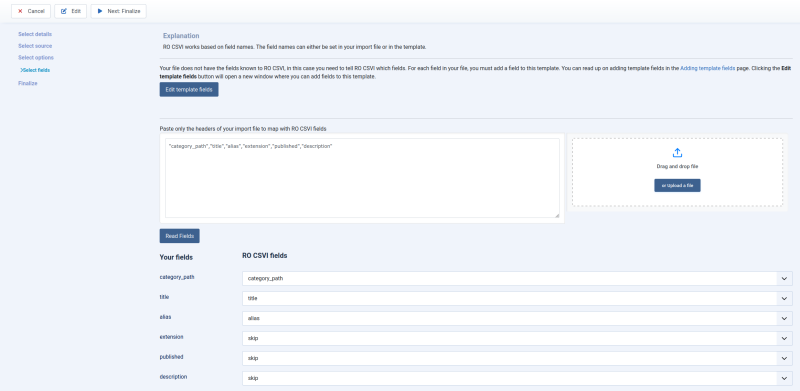Expand the description field dropdown arrow
This screenshot has width=800, height=391.
click(784, 378)
